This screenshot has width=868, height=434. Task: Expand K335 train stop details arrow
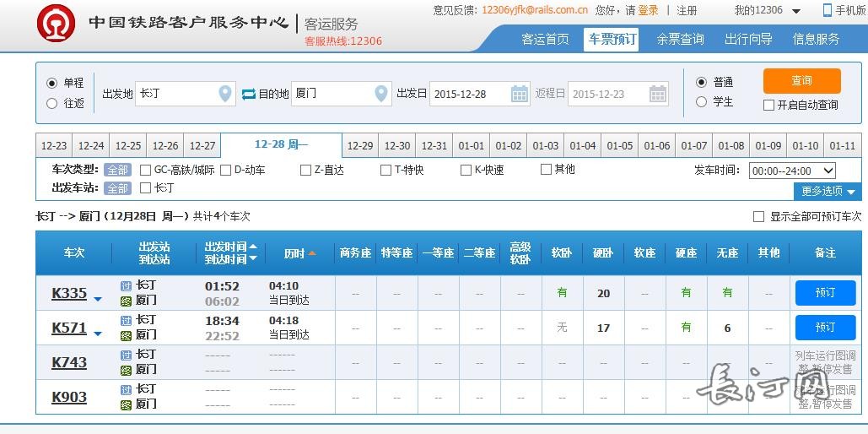pos(98,299)
